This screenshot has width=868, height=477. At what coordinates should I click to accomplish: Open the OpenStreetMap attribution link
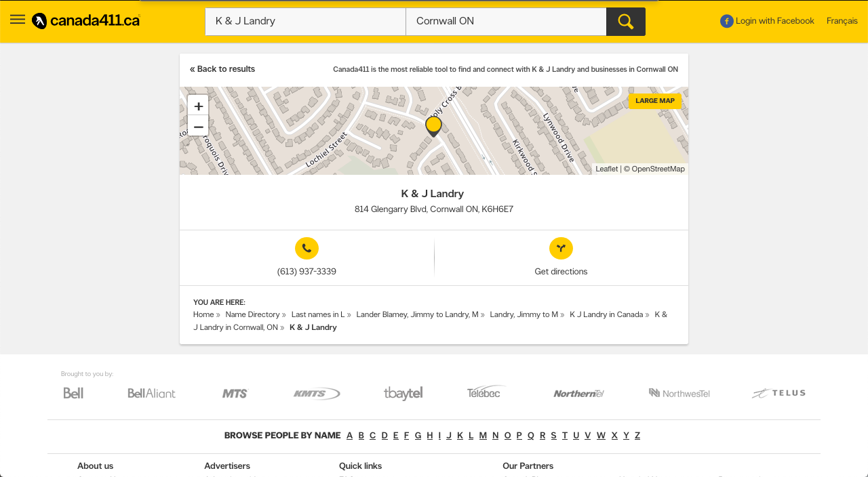pos(658,169)
